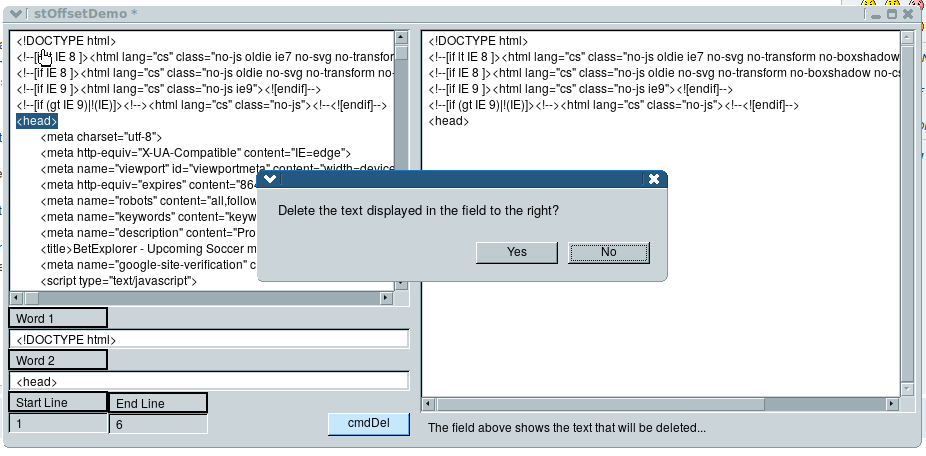Open the dialog's window menu arrow
The width and height of the screenshot is (926, 456).
(270, 180)
